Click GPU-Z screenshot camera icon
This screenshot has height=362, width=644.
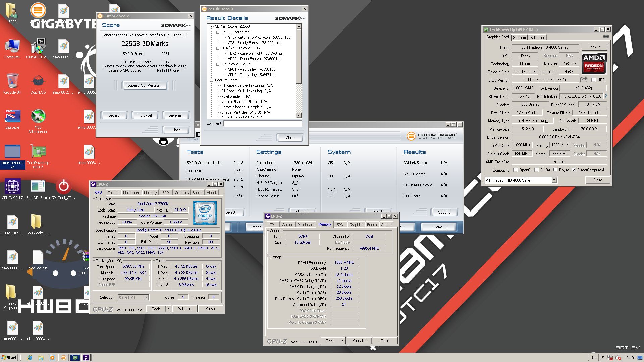click(606, 36)
